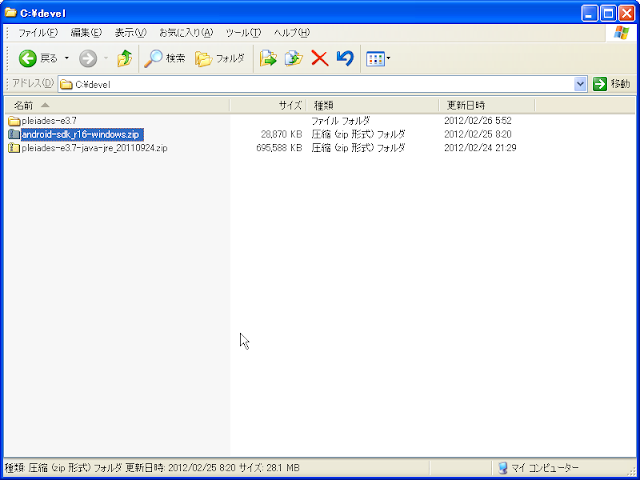Open the 表示(V) menu
Viewport: 640px width, 480px height.
(x=130, y=33)
